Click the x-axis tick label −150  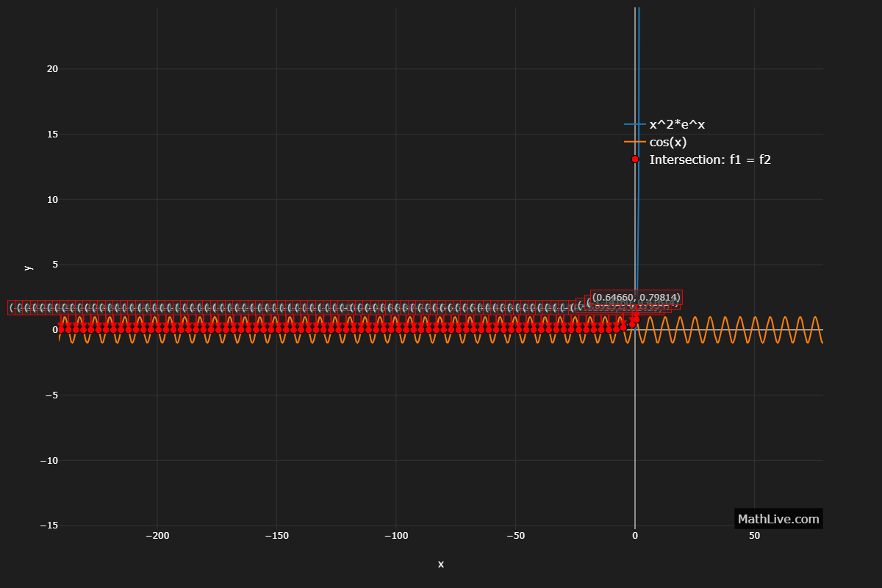tap(276, 537)
